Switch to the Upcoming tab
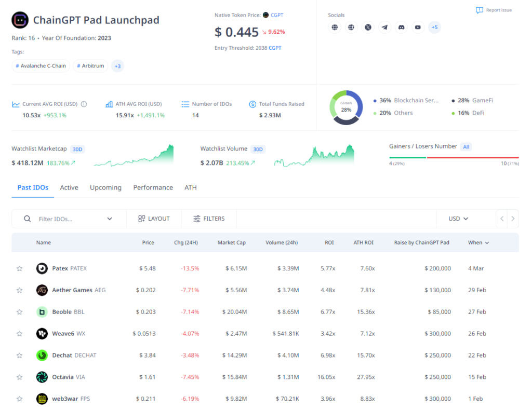532x409 pixels. click(x=105, y=187)
